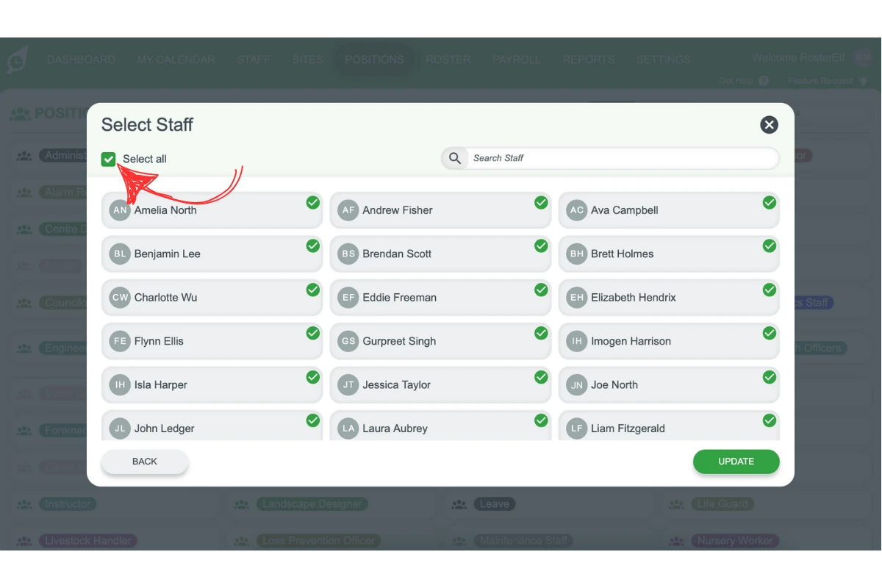Click the FE avatar for Flynn Ellis

(x=120, y=341)
